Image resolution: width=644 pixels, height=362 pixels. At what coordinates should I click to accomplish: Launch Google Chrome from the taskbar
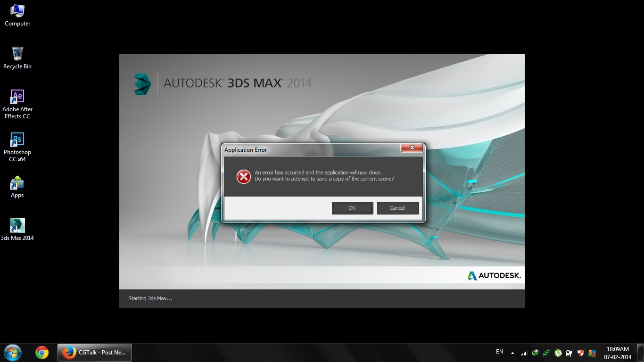coord(42,353)
